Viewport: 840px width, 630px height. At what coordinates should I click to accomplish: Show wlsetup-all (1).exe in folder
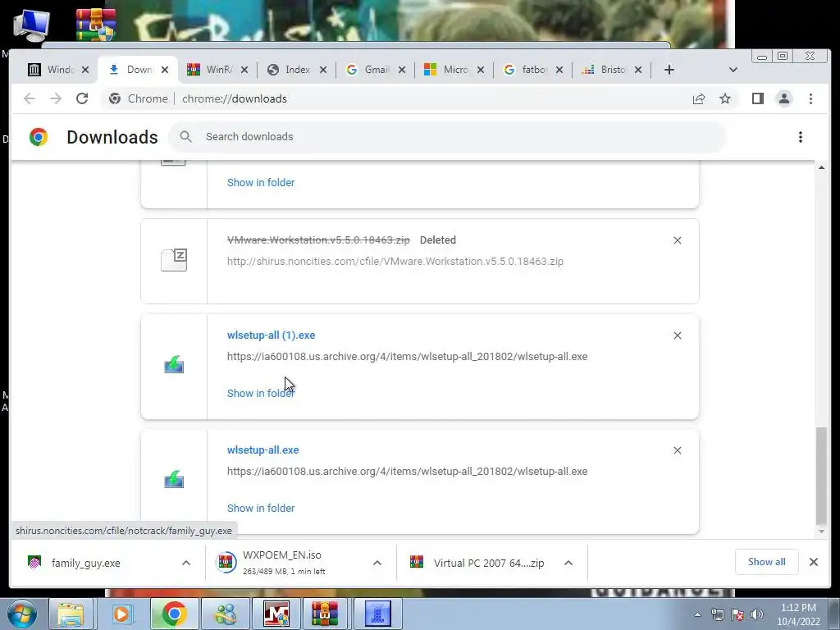[261, 393]
